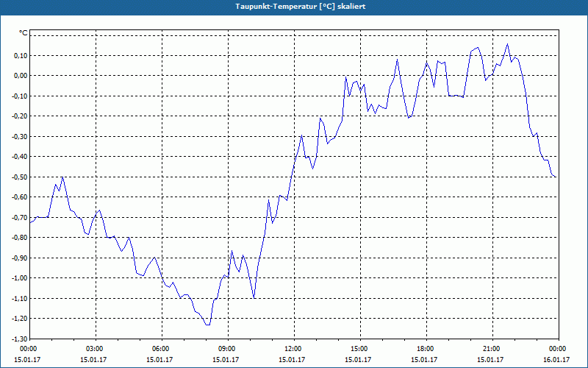
Task: Click the 00:00 time label dated 15.01.17
Action: 28,349
